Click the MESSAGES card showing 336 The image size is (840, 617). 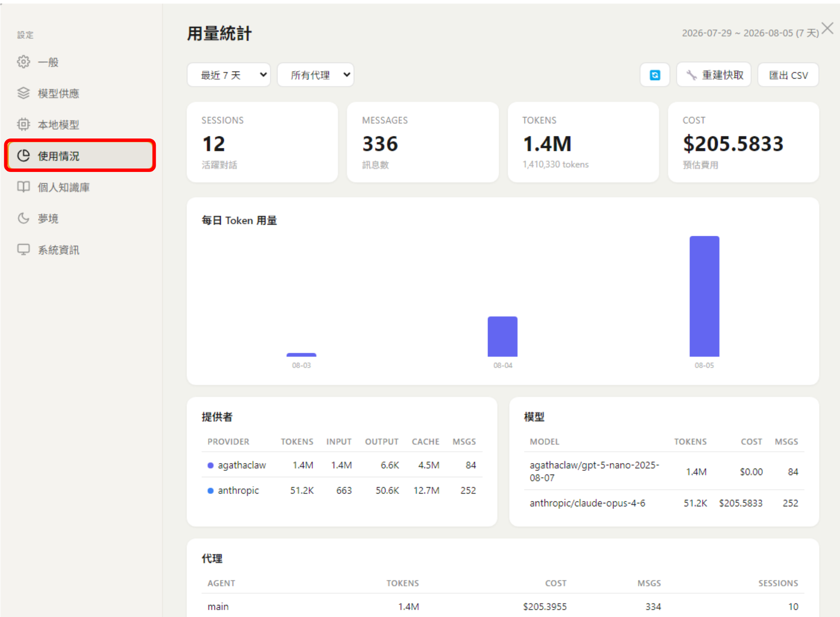423,142
